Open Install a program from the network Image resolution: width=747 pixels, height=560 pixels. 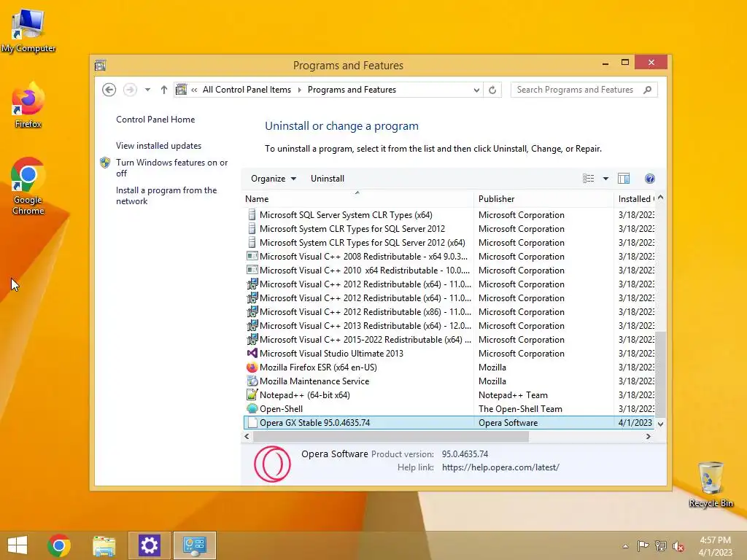pos(166,195)
